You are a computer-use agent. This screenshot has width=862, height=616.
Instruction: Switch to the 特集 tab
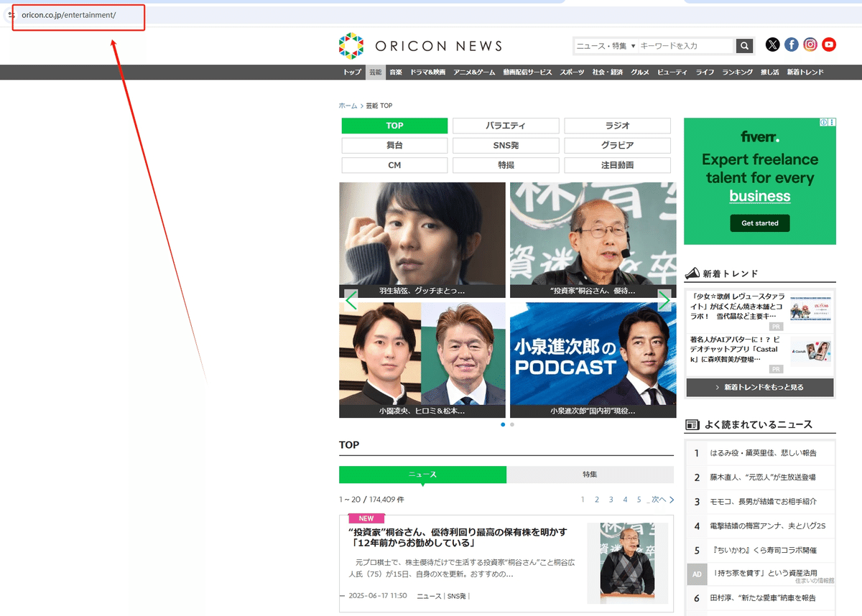coord(590,475)
